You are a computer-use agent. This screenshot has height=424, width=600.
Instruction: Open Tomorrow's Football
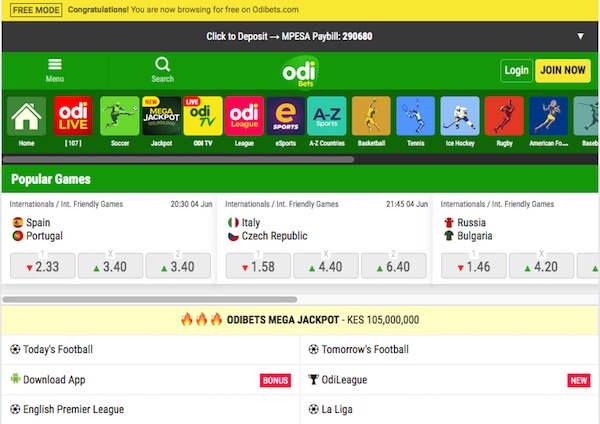(x=449, y=349)
